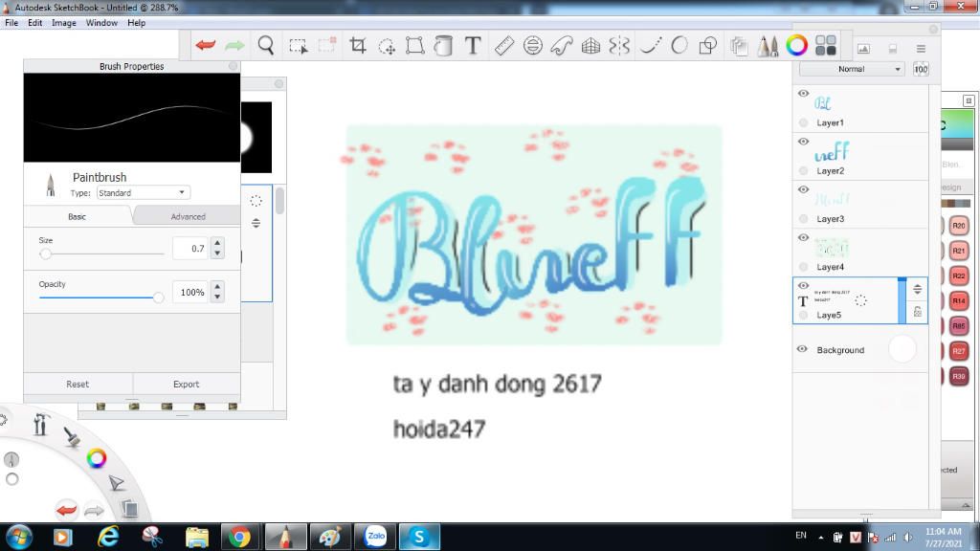Viewport: 980px width, 551px height.
Task: Enable the Predictive Stroke tool
Action: pos(679,45)
